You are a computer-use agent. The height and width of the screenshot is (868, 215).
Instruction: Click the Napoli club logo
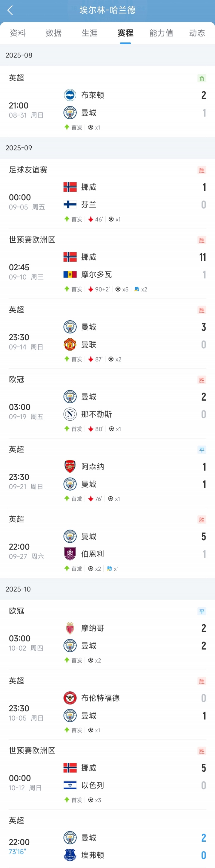click(x=70, y=414)
